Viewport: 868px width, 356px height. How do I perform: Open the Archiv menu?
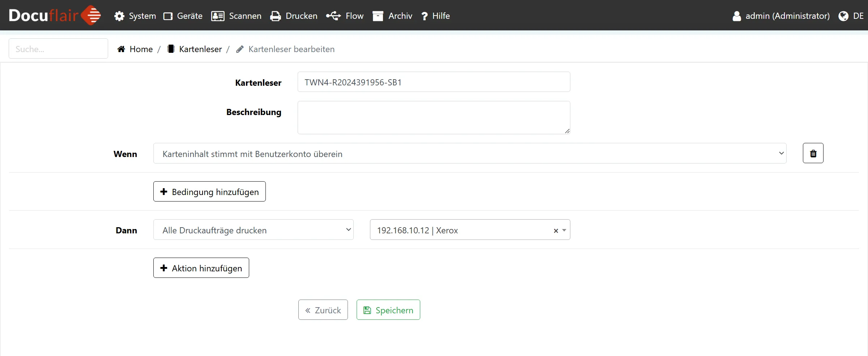pos(392,16)
